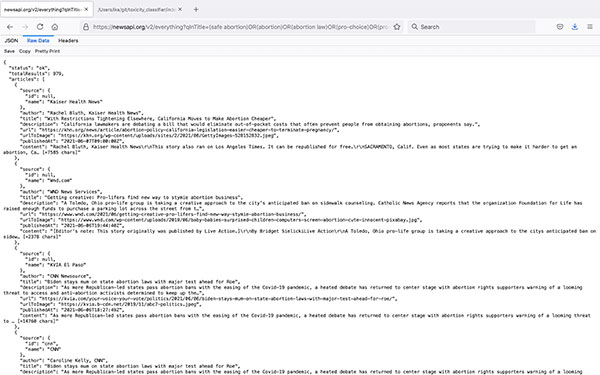Go back to the previous page
600x375 pixels.
point(10,27)
